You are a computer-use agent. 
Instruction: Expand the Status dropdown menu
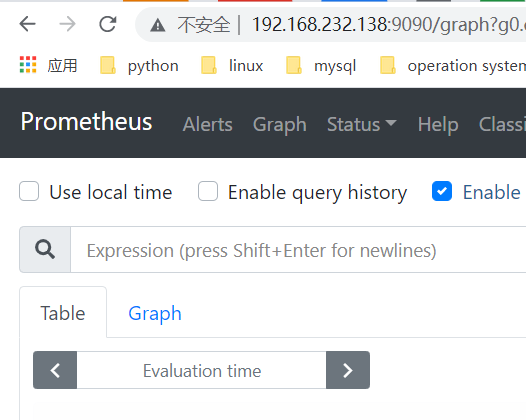click(362, 124)
